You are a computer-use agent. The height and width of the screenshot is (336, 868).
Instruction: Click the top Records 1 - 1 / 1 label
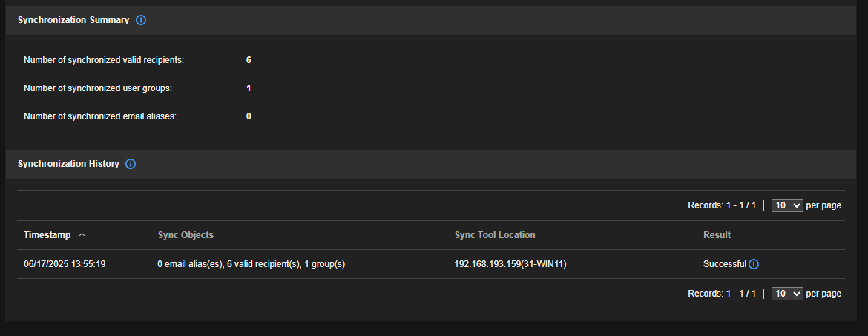[721, 205]
